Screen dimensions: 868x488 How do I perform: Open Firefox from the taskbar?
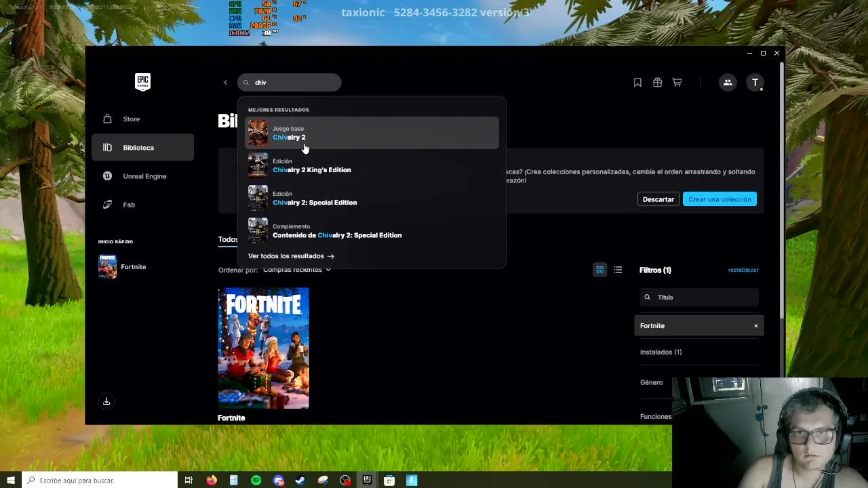[212, 480]
